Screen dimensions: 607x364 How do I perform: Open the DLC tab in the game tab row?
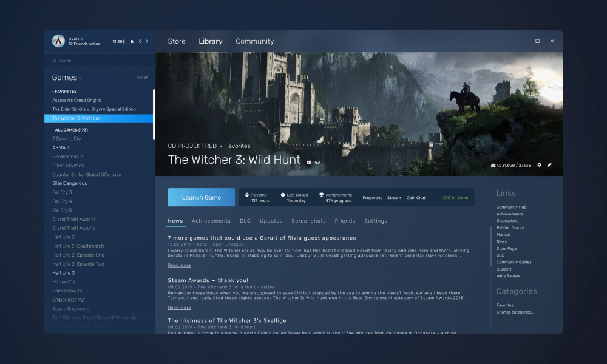tap(245, 221)
